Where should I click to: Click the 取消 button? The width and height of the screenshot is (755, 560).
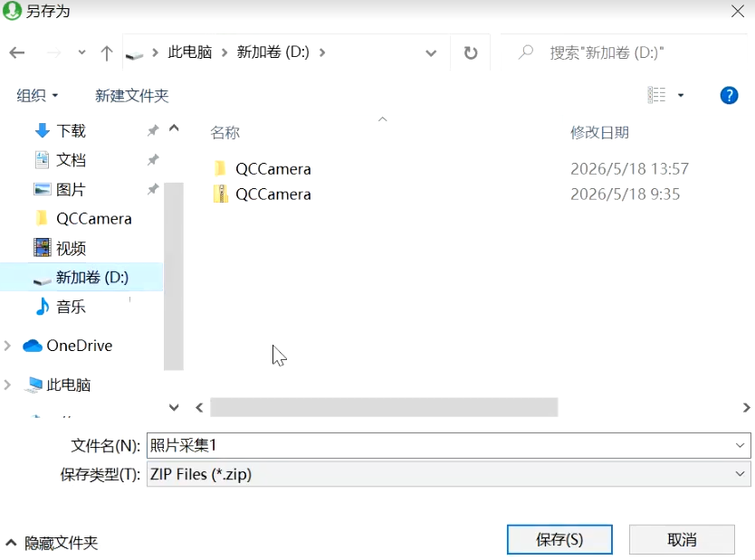682,539
